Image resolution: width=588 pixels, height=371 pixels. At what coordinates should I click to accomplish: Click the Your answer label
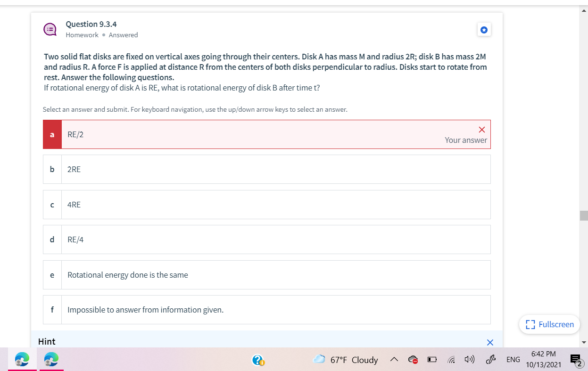click(x=466, y=140)
